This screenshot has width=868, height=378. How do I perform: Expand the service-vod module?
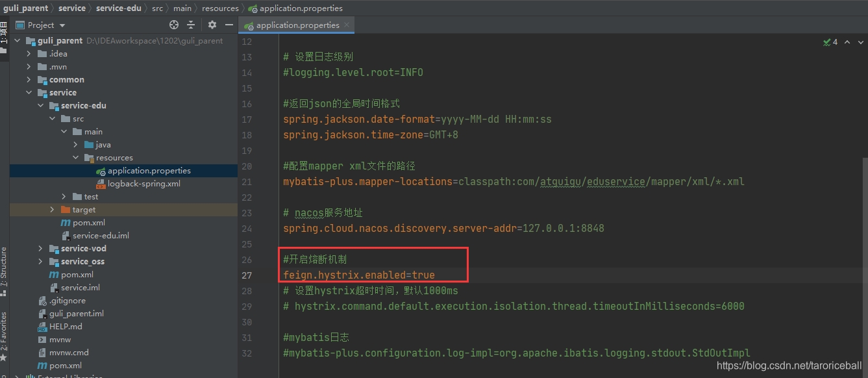click(x=40, y=248)
